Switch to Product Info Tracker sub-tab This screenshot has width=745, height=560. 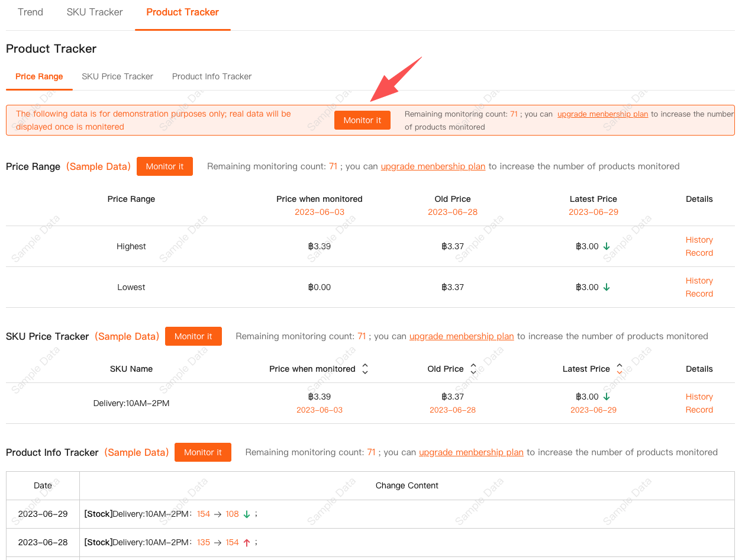[x=212, y=76]
